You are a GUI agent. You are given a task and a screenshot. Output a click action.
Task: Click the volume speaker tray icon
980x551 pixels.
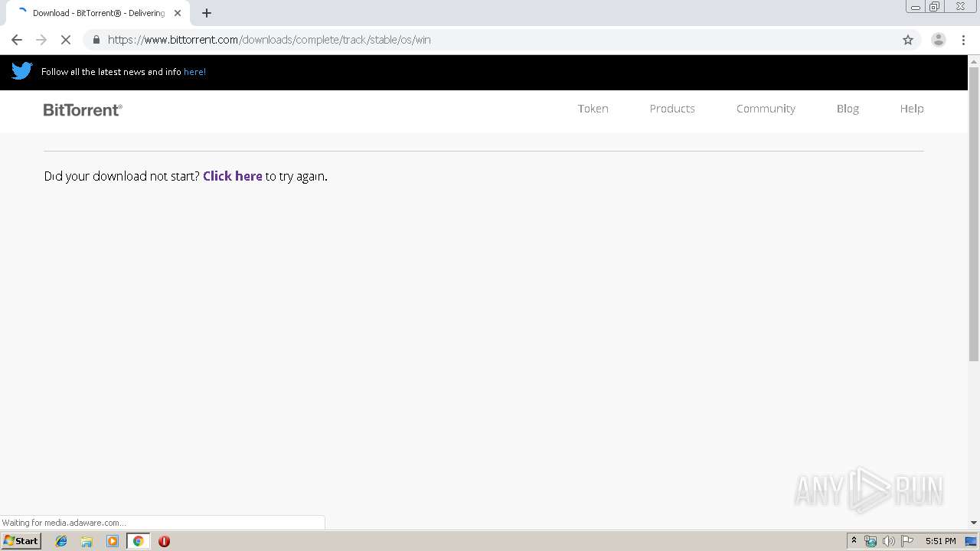(x=888, y=541)
